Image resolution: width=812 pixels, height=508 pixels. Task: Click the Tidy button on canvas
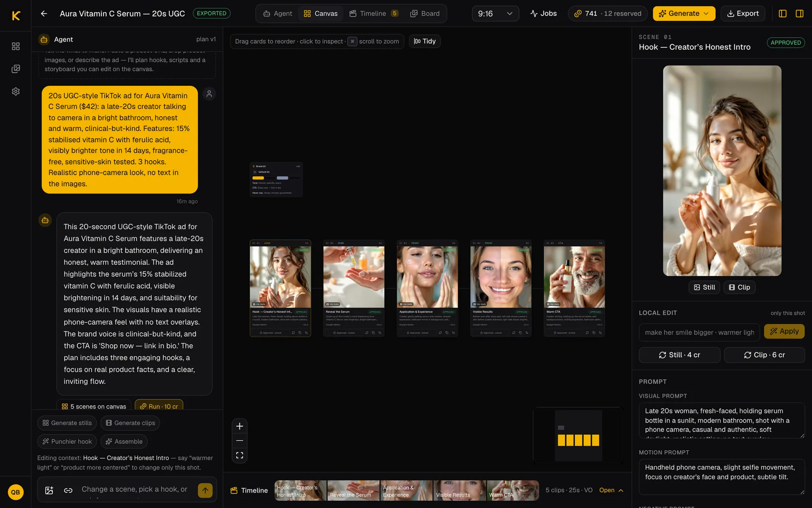(x=425, y=41)
